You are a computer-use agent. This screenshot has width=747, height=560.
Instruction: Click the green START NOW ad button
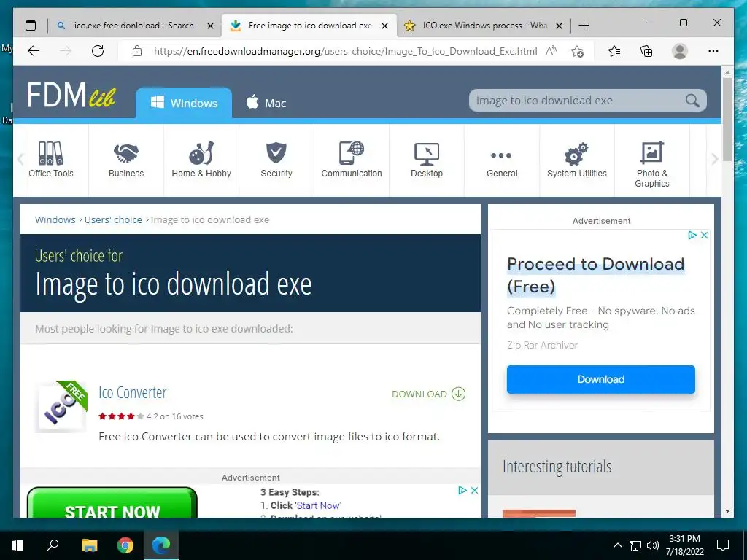[x=112, y=503]
